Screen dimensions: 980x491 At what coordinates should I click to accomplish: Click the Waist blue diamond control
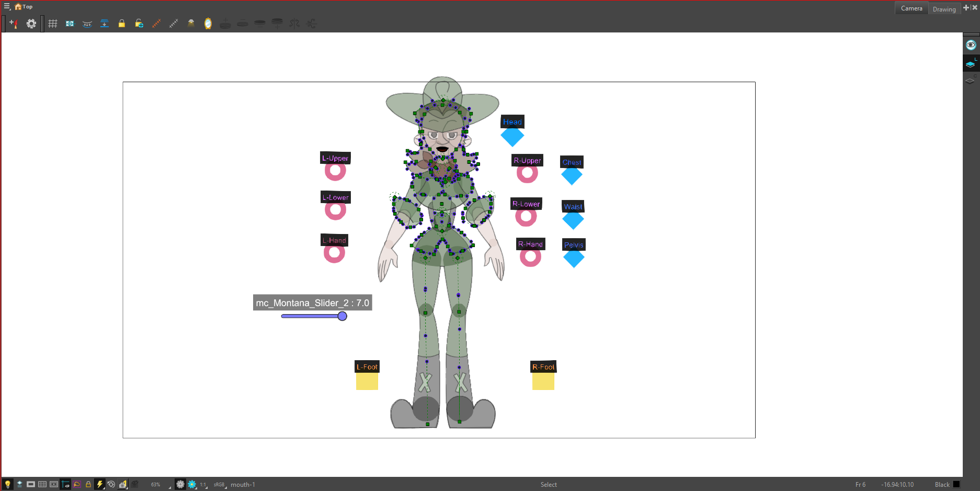pos(573,220)
